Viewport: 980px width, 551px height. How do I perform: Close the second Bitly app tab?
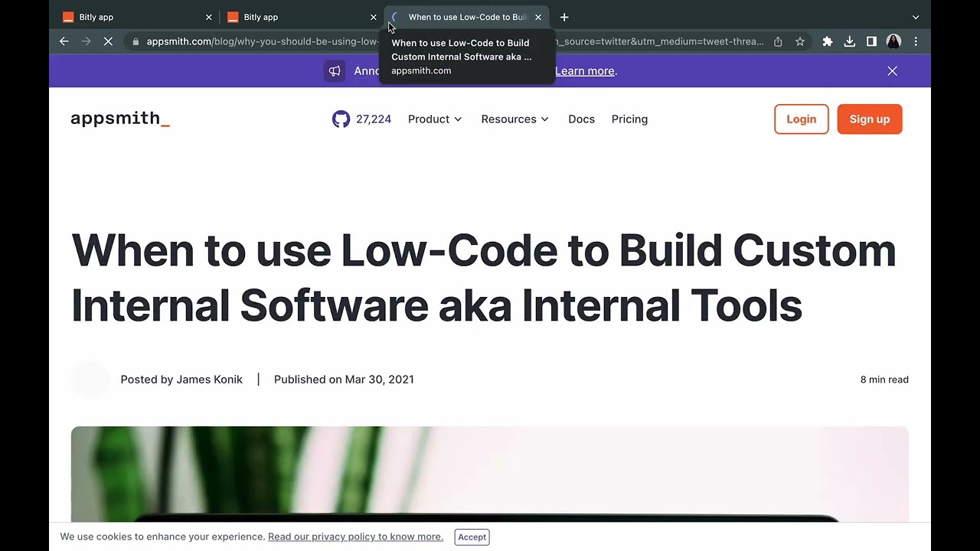374,17
